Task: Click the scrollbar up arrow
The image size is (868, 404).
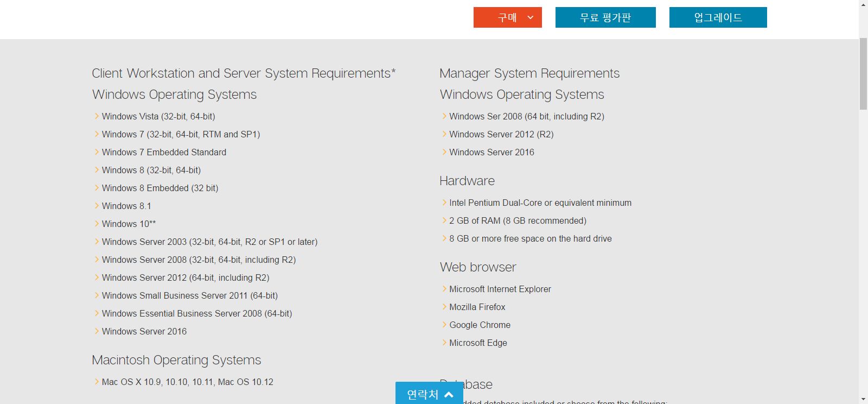Action: [x=863, y=4]
